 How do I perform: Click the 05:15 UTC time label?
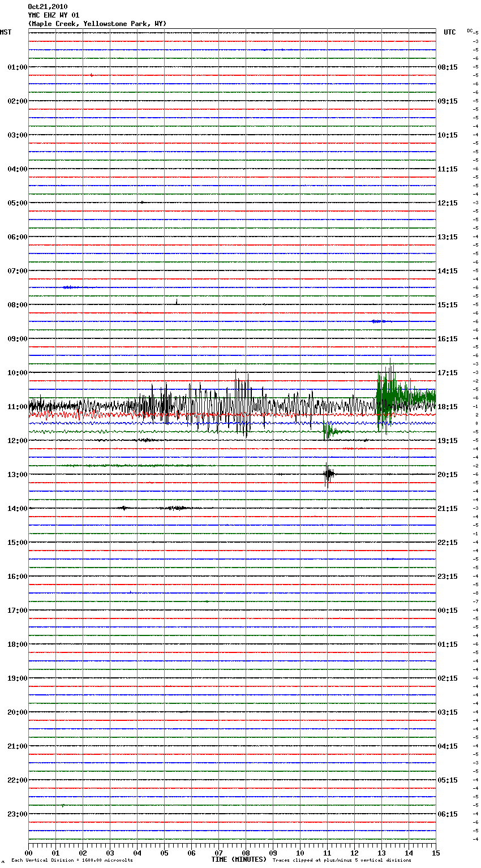[448, 780]
